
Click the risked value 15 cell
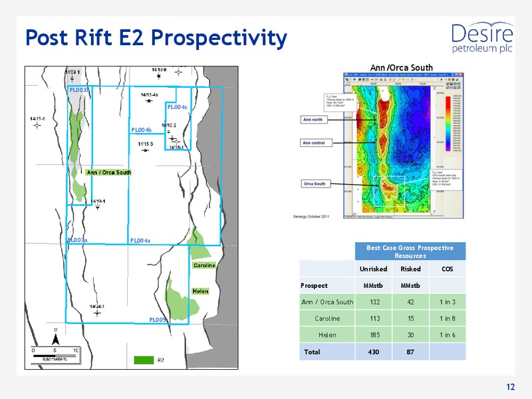[410, 319]
